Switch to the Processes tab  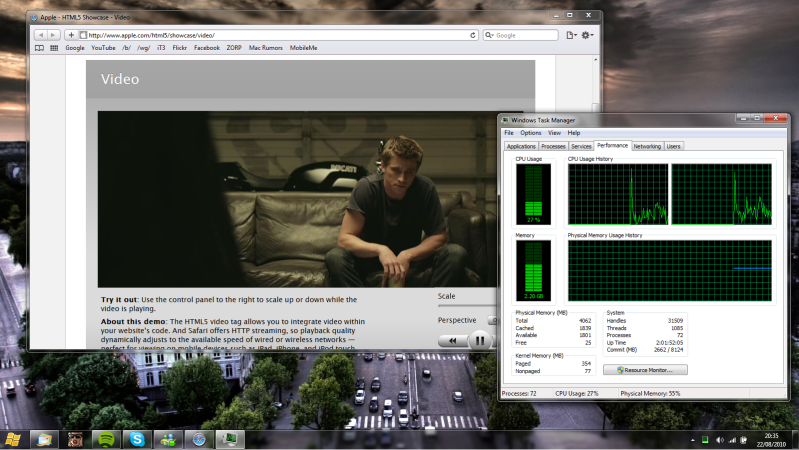click(553, 146)
